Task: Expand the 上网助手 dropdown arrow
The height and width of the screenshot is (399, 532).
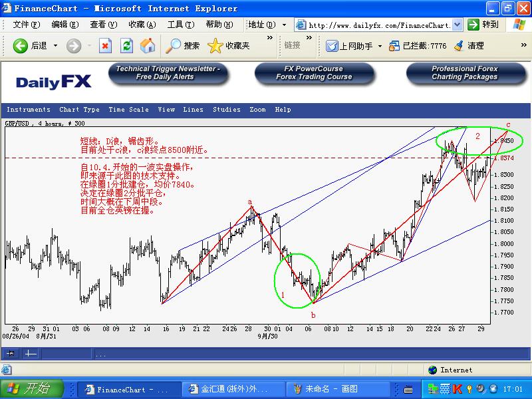Action: [x=380, y=46]
